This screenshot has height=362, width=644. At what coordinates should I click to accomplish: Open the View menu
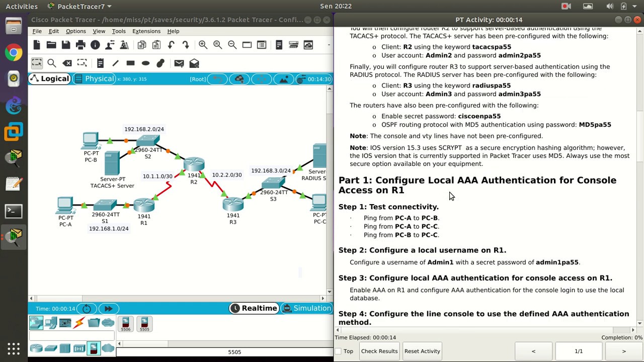pos(99,31)
